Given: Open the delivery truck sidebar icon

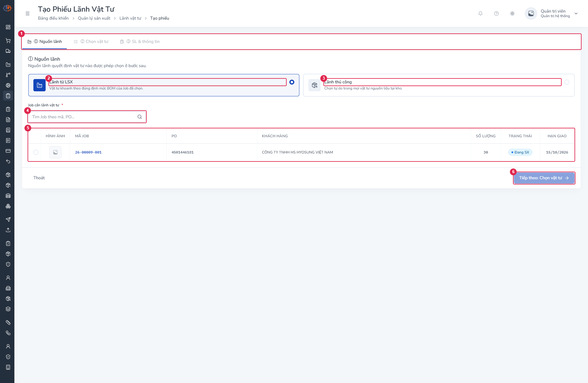Looking at the screenshot, I should tap(8, 51).
